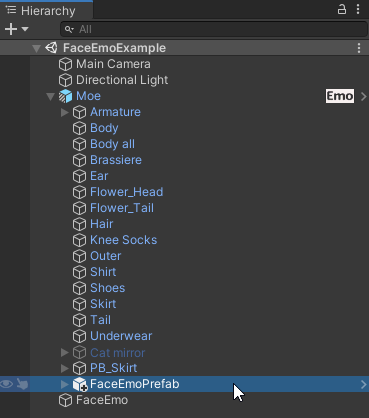Click the Flower_Tail cube icon
The image size is (369, 418).
(x=79, y=208)
